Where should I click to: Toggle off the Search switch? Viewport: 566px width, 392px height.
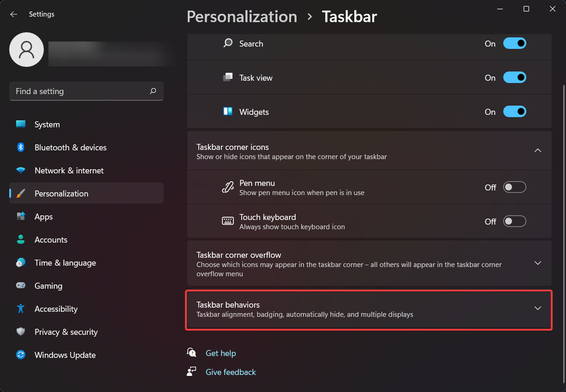[x=515, y=43]
